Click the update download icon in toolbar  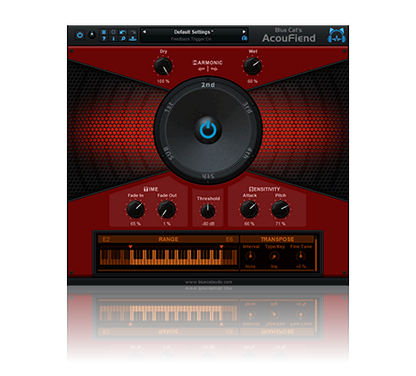point(133,39)
